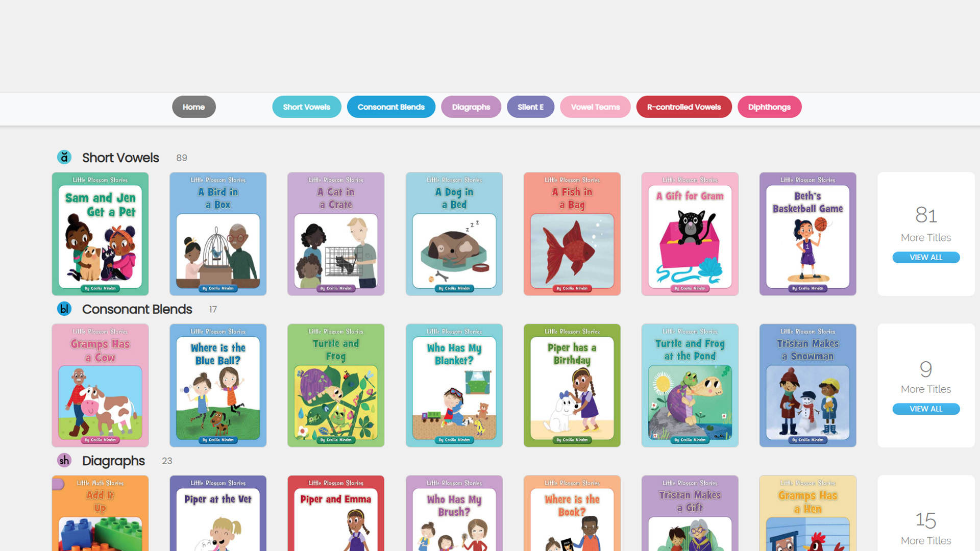Select the Silent E category pill

coord(531,107)
